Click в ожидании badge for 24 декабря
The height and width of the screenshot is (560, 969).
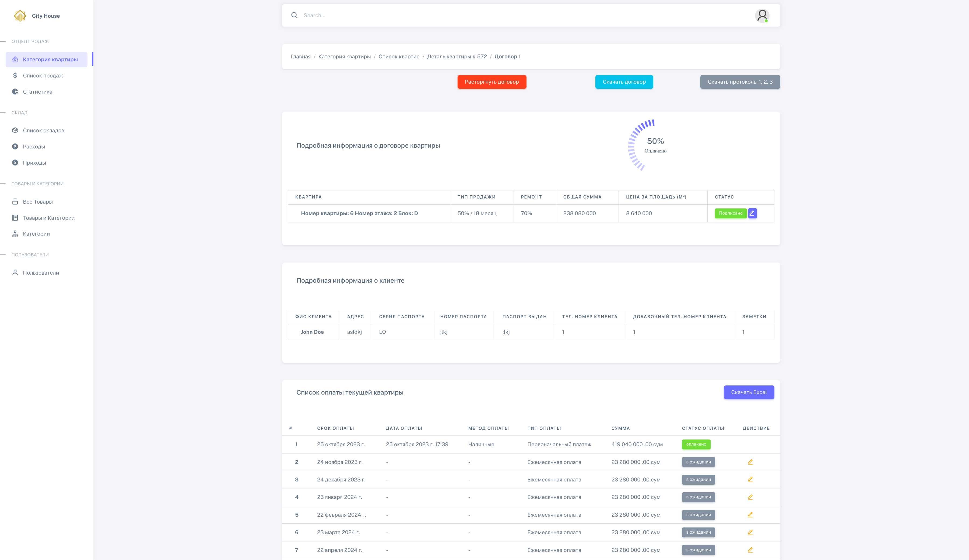[698, 480]
